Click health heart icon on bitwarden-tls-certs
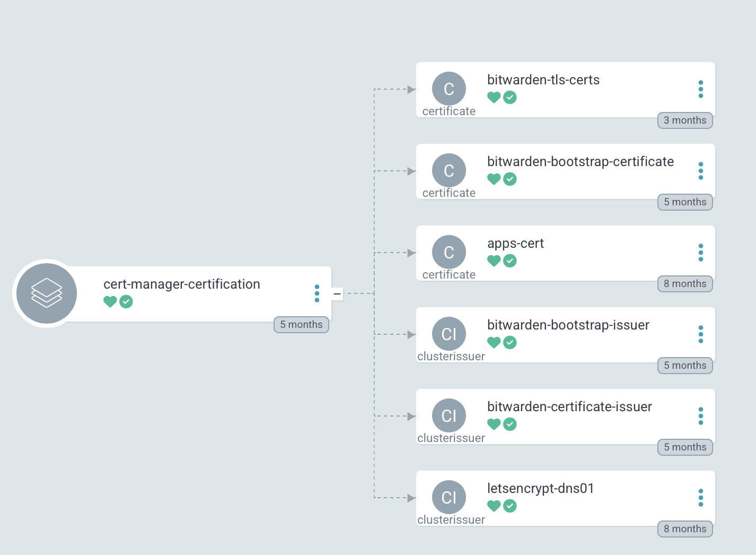 [x=494, y=98]
